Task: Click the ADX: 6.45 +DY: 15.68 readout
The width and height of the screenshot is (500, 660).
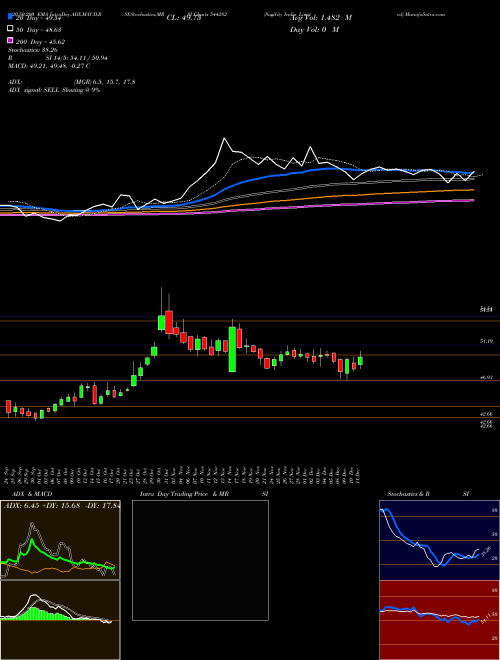Action: pos(62,506)
